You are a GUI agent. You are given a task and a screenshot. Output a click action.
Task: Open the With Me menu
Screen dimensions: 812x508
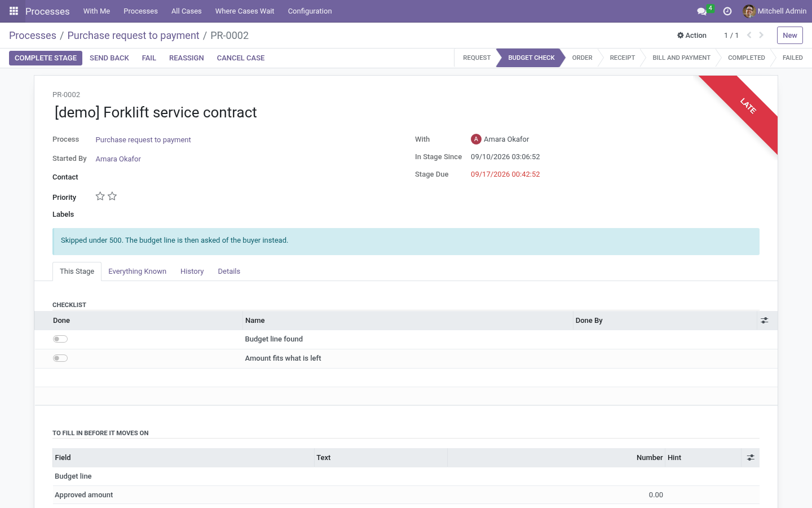coord(96,11)
